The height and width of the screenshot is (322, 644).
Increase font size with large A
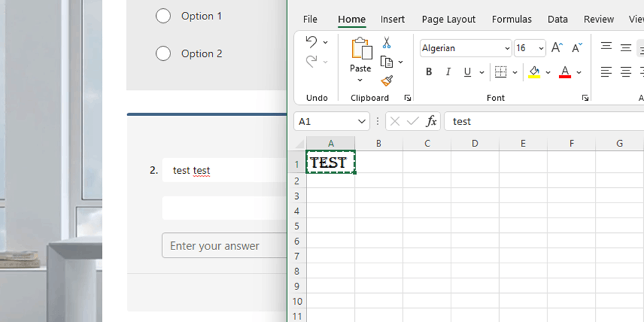557,48
